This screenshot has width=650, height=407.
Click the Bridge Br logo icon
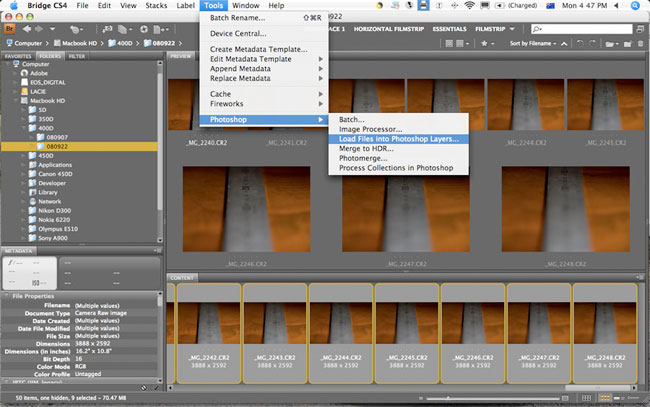pyautogui.click(x=9, y=29)
